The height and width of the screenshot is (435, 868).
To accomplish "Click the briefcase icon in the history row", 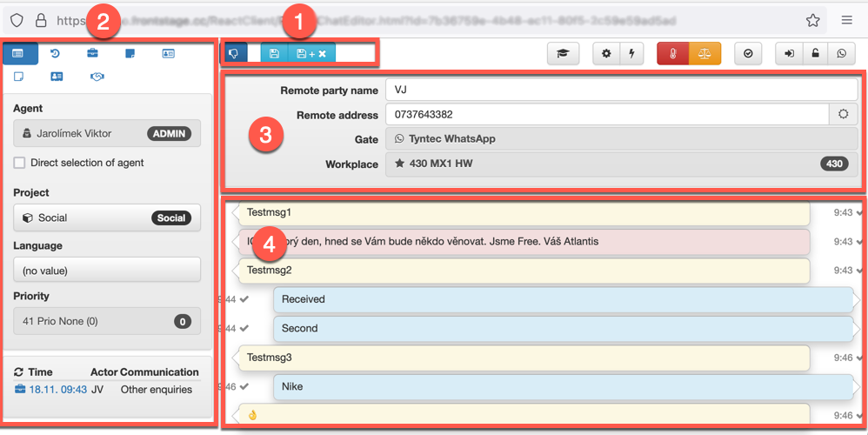I will point(20,389).
